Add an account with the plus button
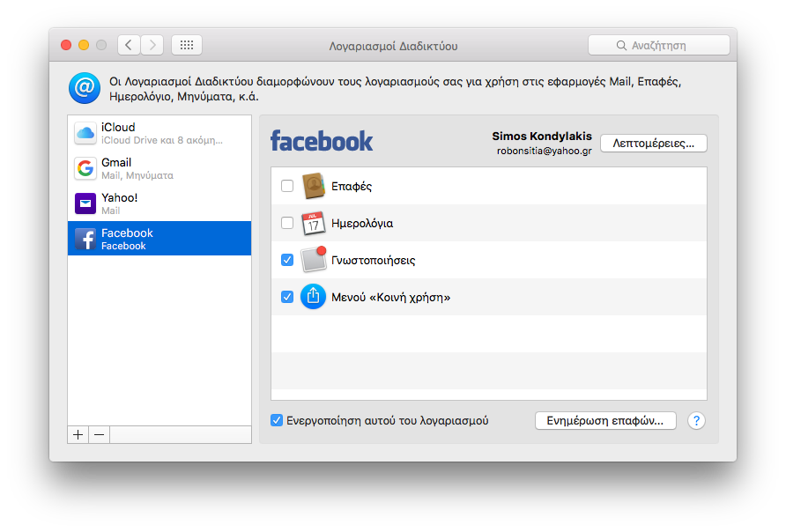The image size is (786, 532). 78,435
